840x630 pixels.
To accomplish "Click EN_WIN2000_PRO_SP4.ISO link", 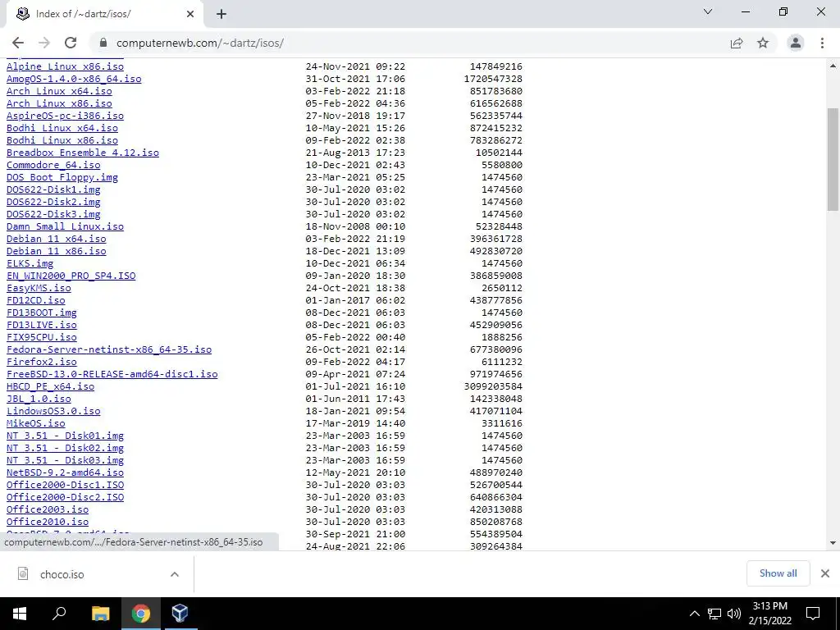I will [x=71, y=276].
